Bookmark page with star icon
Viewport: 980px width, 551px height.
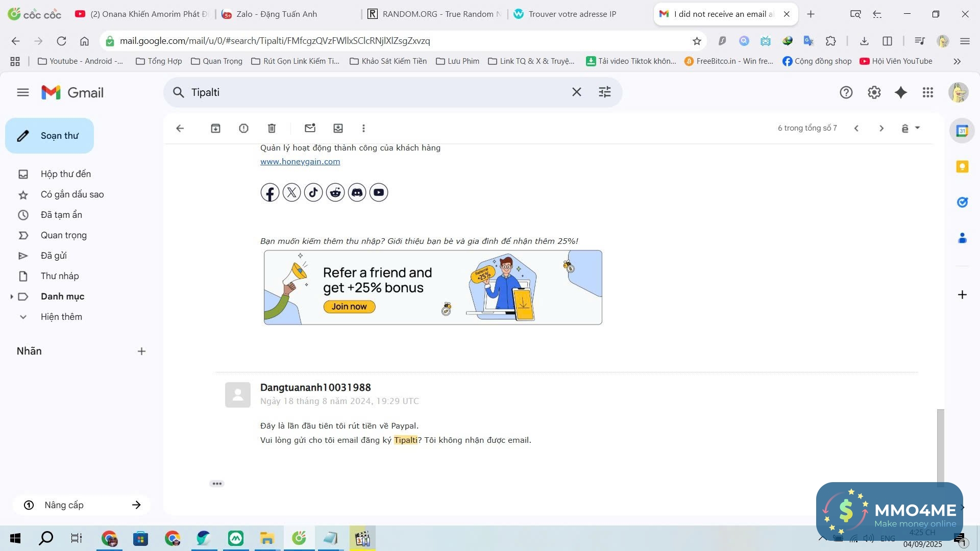coord(696,41)
